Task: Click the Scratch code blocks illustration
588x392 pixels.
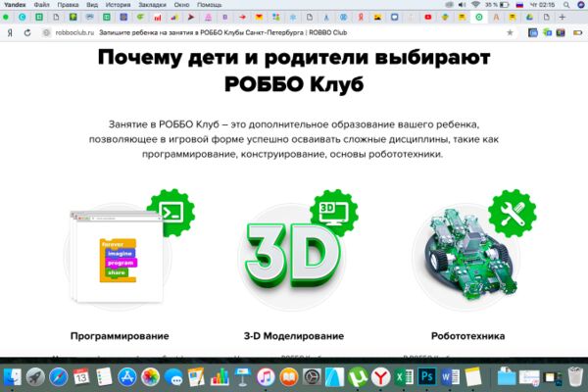Action: (x=119, y=261)
